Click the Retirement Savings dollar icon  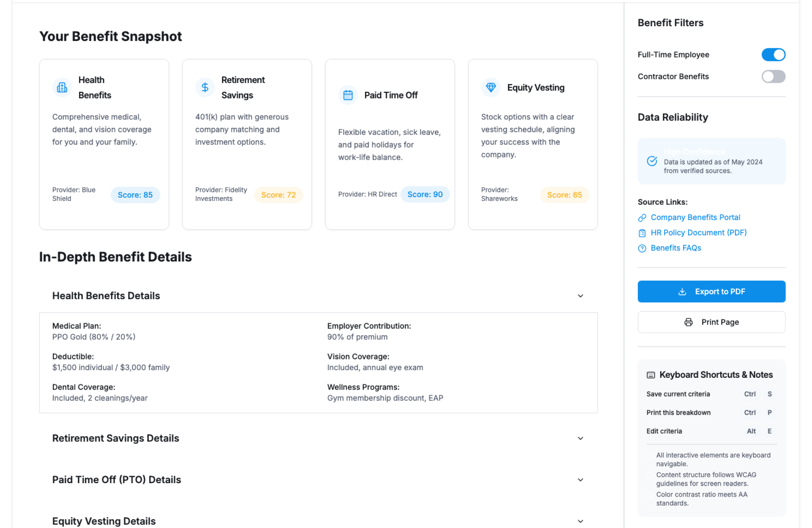click(205, 88)
